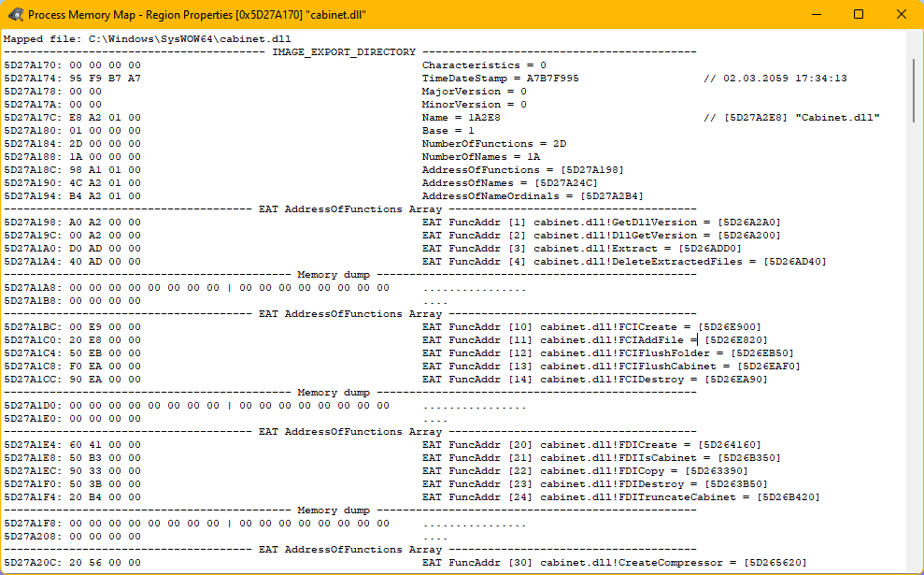Click the FCICreate function entry
This screenshot has width=924, height=575.
(x=591, y=326)
